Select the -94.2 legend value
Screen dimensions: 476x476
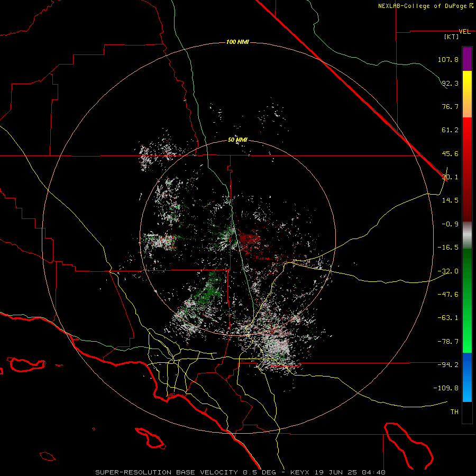pyautogui.click(x=448, y=365)
